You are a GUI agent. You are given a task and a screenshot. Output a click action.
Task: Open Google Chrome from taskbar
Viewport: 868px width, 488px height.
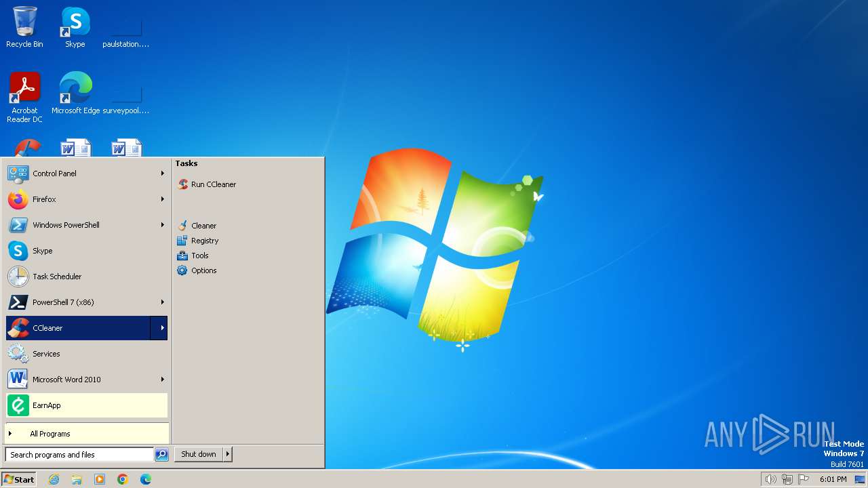(x=123, y=479)
